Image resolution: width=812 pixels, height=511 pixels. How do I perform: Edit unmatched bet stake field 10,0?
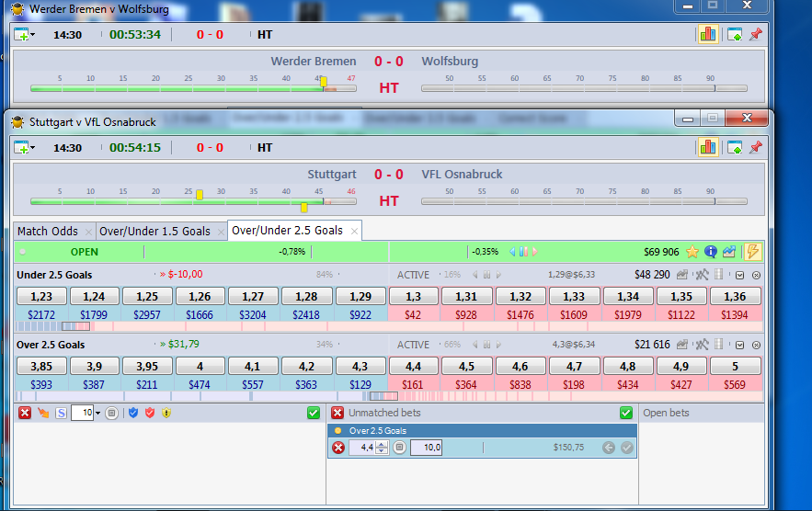click(x=426, y=448)
